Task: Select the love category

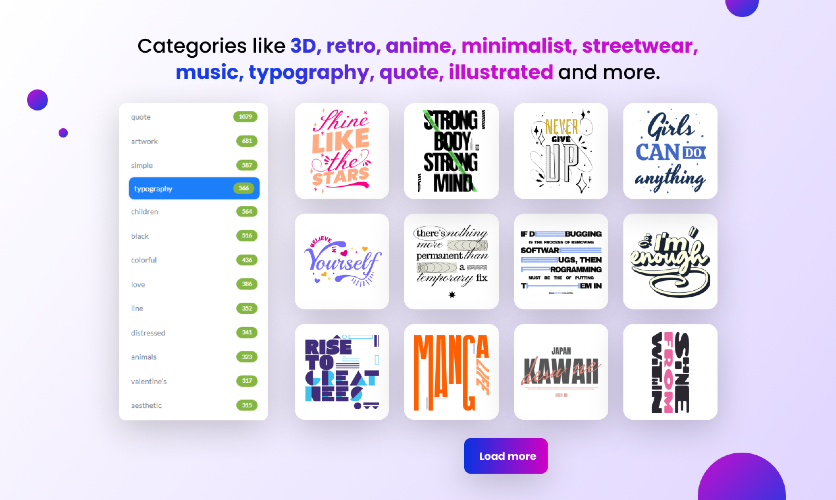Action: click(194, 284)
